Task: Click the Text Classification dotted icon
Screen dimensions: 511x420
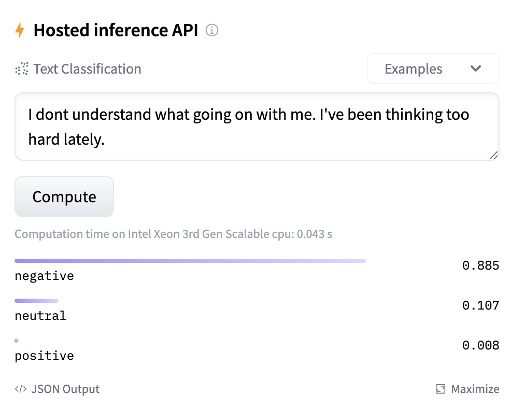Action: pyautogui.click(x=22, y=69)
